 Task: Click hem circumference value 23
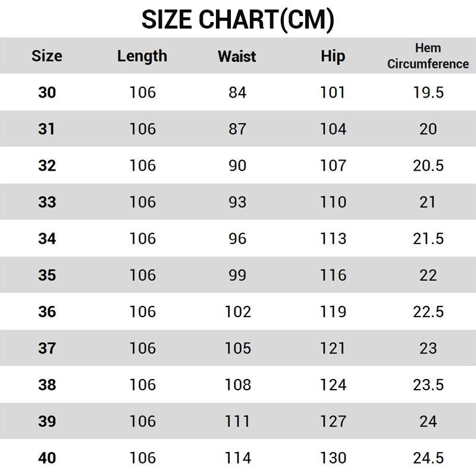pos(428,349)
